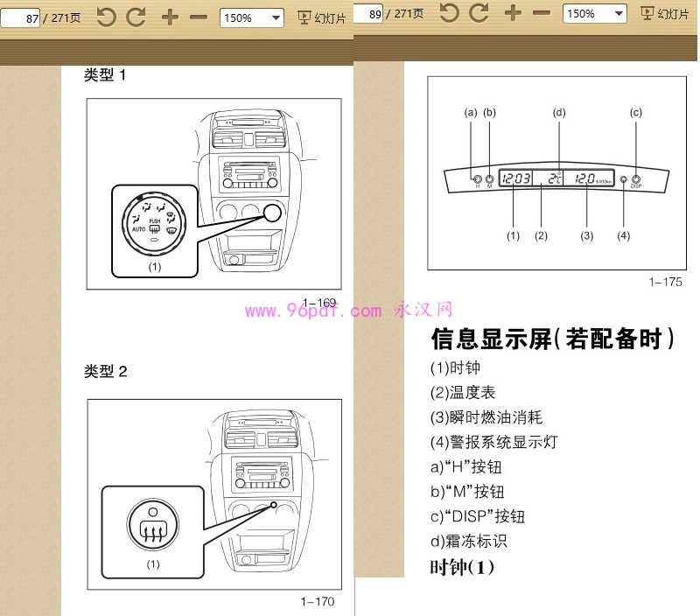Start 幻灯片 slideshow in page 89 viewer
This screenshot has height=616, width=700.
(x=665, y=13)
